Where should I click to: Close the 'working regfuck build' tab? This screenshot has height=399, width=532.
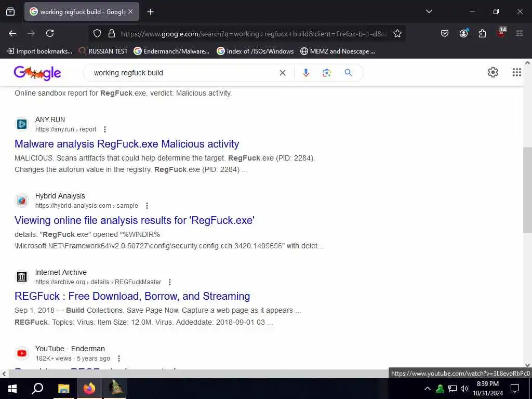pyautogui.click(x=130, y=11)
